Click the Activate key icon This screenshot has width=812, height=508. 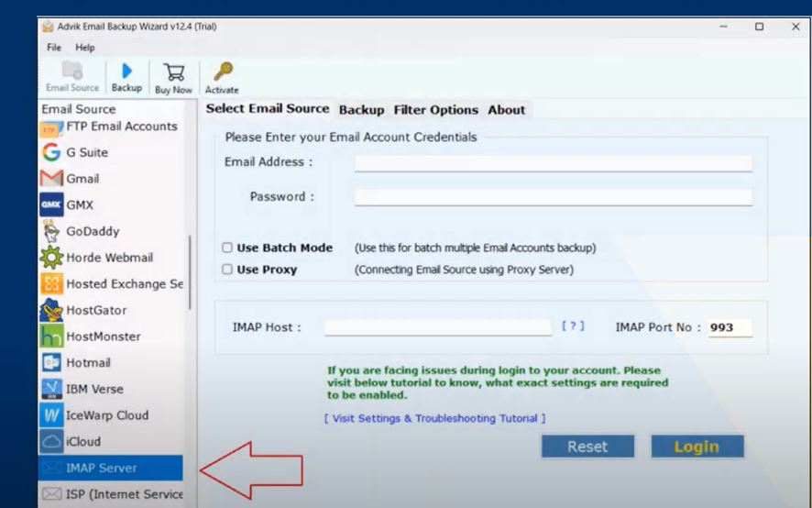[224, 72]
